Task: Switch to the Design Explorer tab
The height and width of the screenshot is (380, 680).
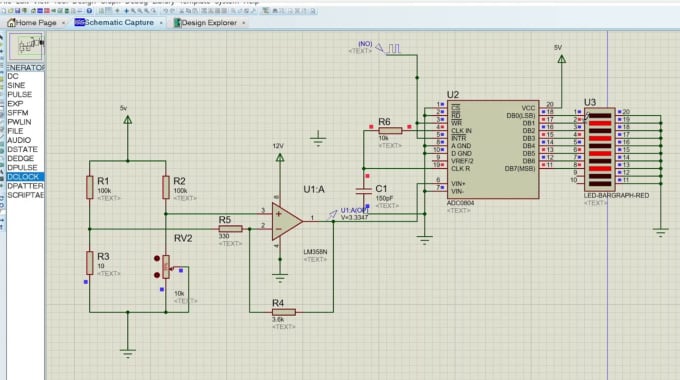Action: click(x=209, y=23)
